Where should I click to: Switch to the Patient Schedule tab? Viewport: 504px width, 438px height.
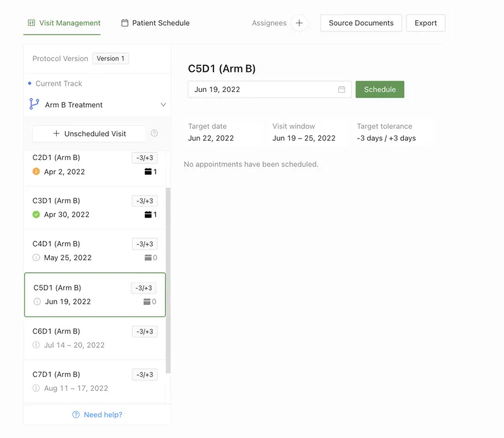[155, 23]
